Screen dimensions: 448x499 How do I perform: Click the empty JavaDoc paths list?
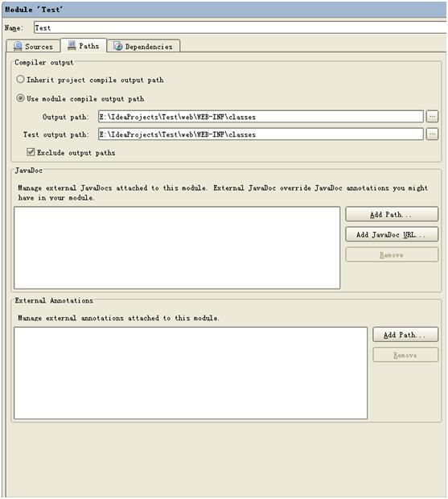point(177,248)
